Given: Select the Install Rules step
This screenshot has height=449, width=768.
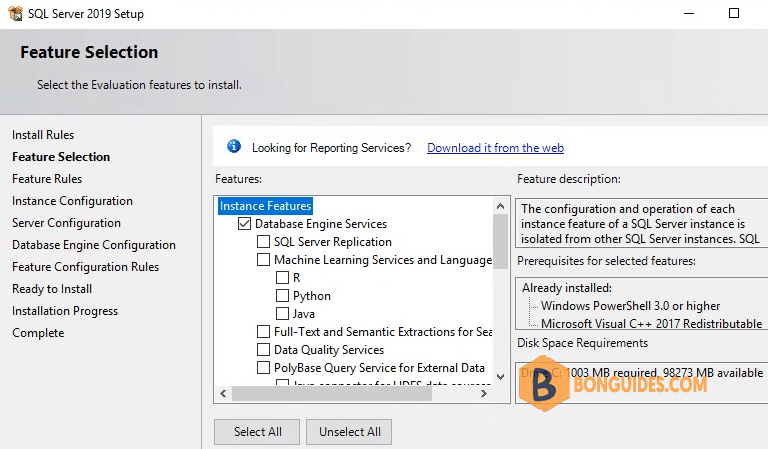Looking at the screenshot, I should click(x=43, y=135).
